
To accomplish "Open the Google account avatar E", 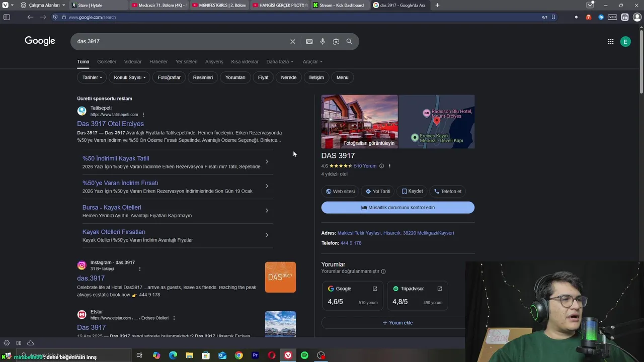I will pos(625,42).
